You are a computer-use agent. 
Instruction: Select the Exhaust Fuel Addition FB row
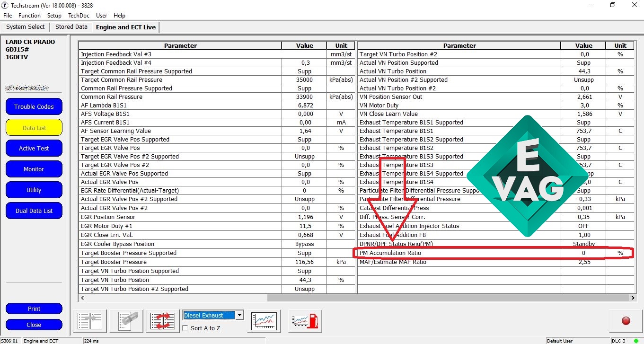coord(496,235)
